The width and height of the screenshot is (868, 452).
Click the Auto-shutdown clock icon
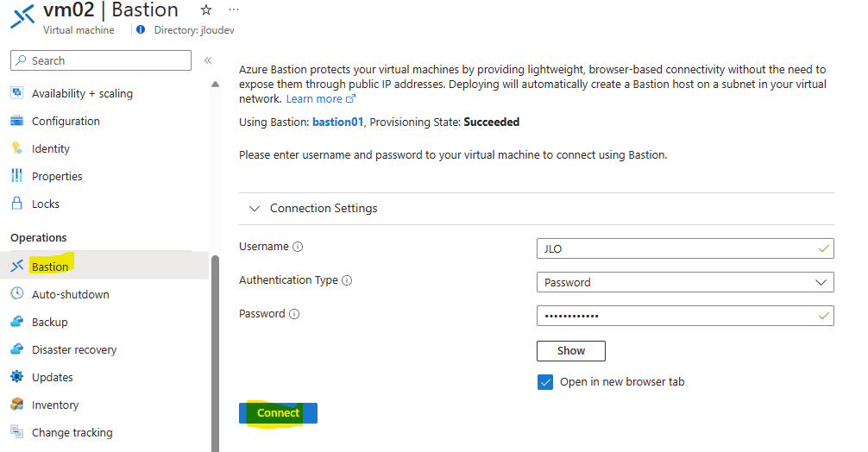click(x=17, y=294)
